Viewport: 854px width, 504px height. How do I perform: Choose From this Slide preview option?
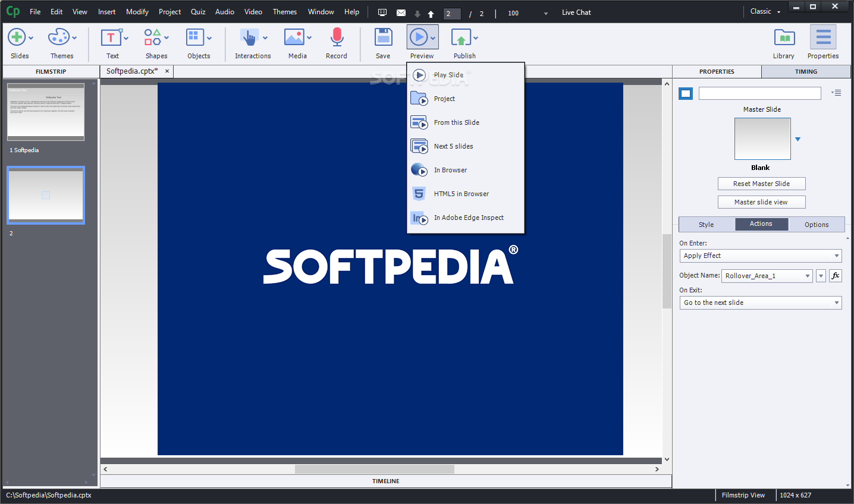click(x=465, y=122)
